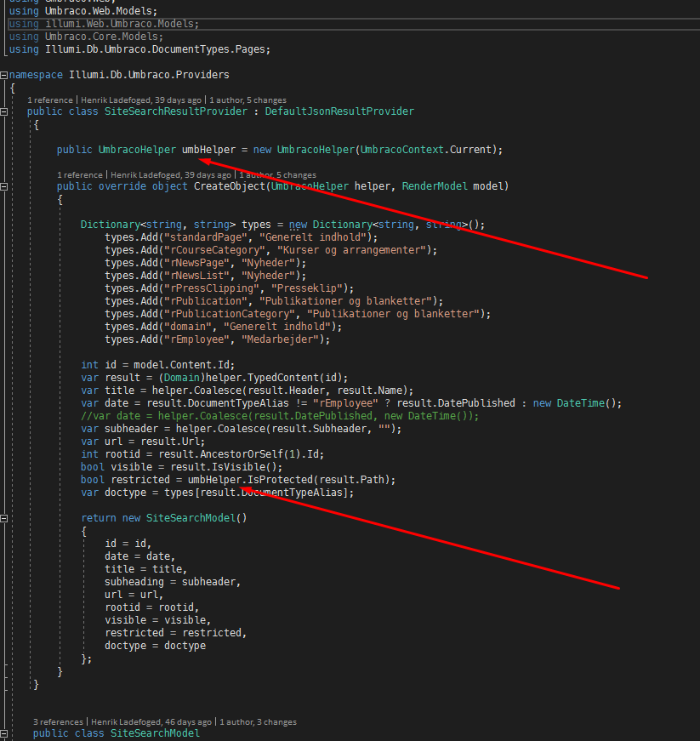700x741 pixels.
Task: Open '1 reference' CodeLens of SiteSearchResultProvider class
Action: pyautogui.click(x=50, y=100)
